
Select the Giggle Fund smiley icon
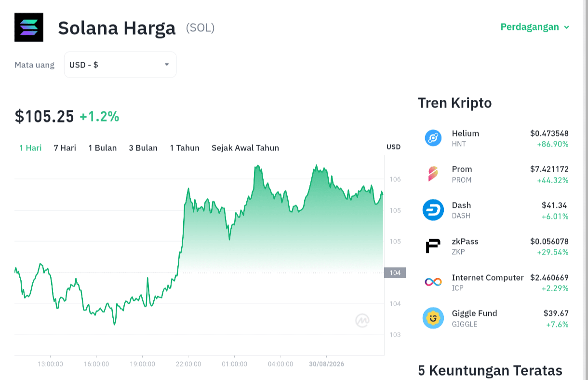click(433, 318)
